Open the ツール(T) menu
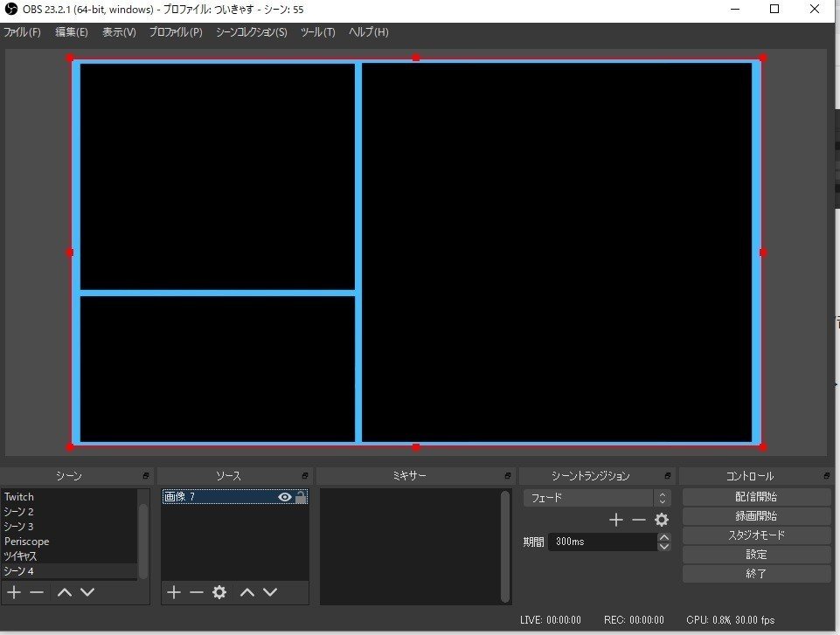 tap(317, 32)
